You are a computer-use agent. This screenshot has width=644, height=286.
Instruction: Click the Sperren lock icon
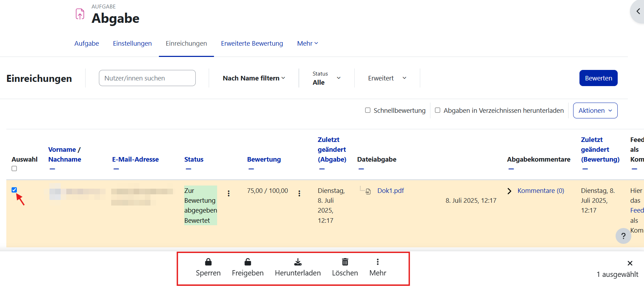point(208,262)
